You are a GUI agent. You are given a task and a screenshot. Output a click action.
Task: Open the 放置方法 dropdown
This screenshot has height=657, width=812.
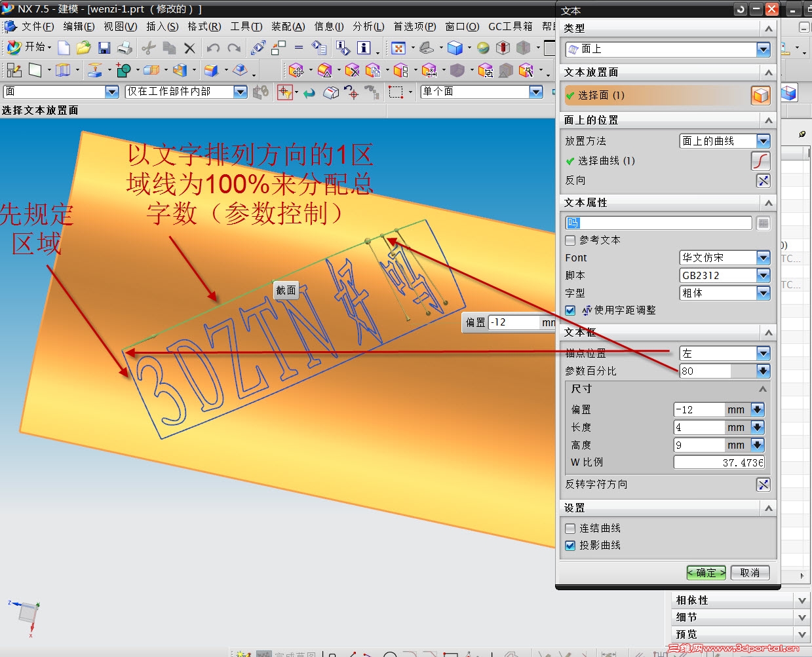(763, 141)
